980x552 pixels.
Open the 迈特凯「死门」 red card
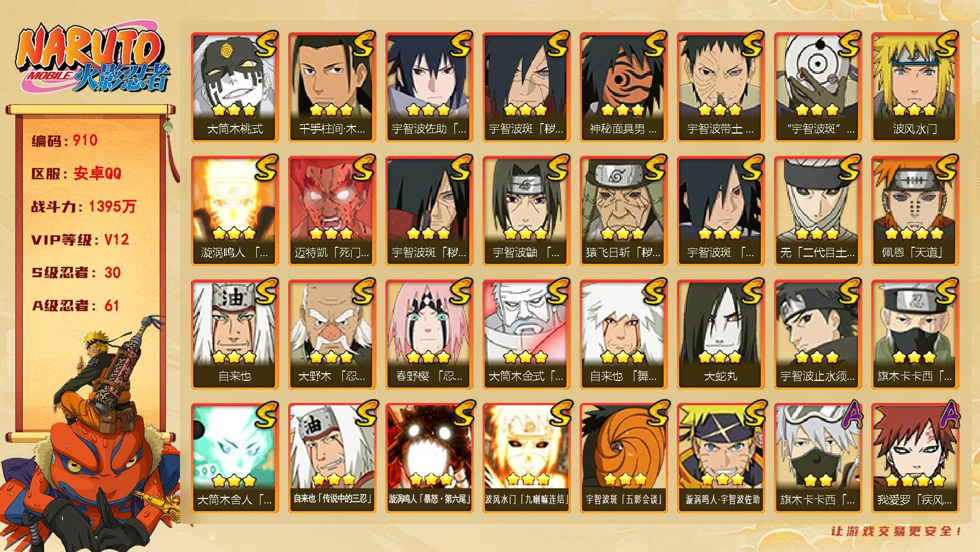332,211
